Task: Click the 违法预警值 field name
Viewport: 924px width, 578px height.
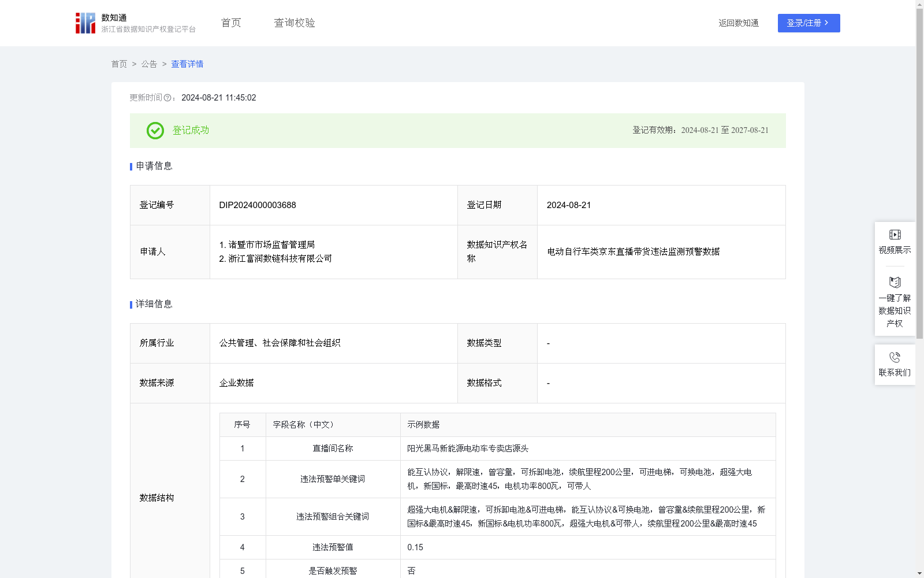Action: [333, 547]
